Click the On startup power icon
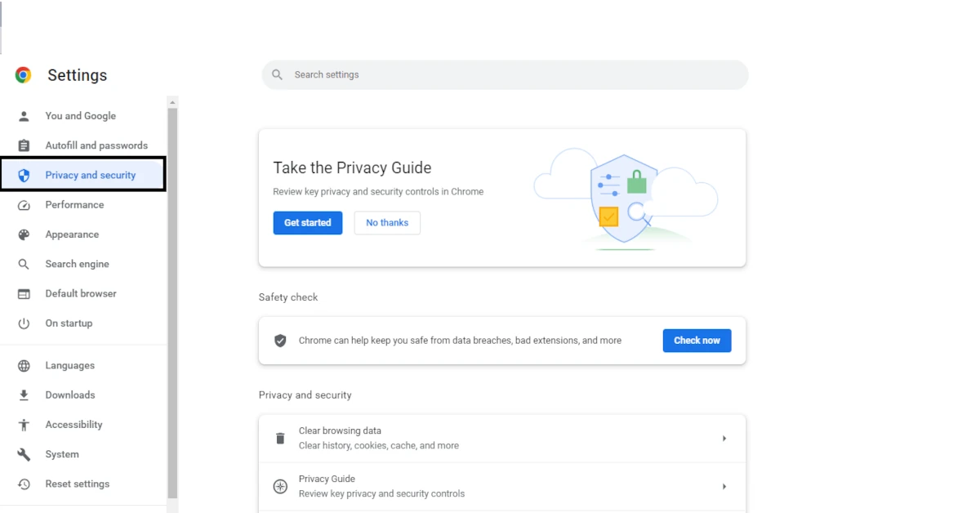The image size is (980, 513). point(24,323)
